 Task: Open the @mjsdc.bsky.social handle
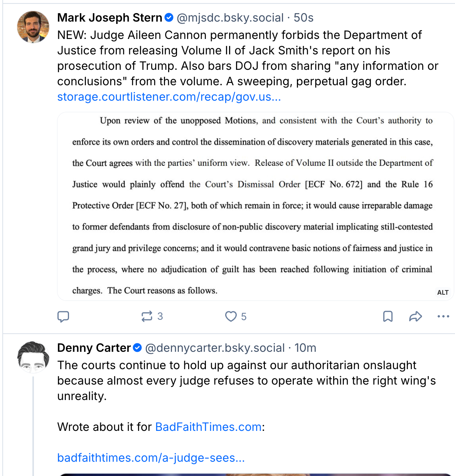(230, 18)
